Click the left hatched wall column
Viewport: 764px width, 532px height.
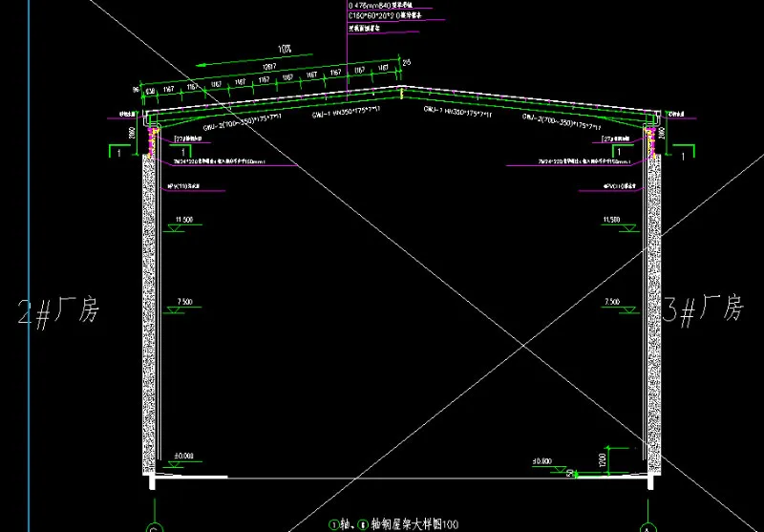click(x=150, y=315)
